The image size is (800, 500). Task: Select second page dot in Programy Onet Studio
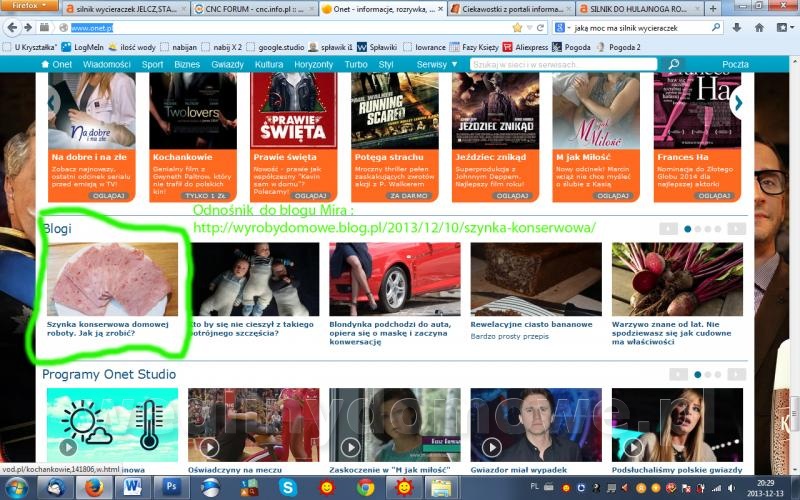[708, 374]
